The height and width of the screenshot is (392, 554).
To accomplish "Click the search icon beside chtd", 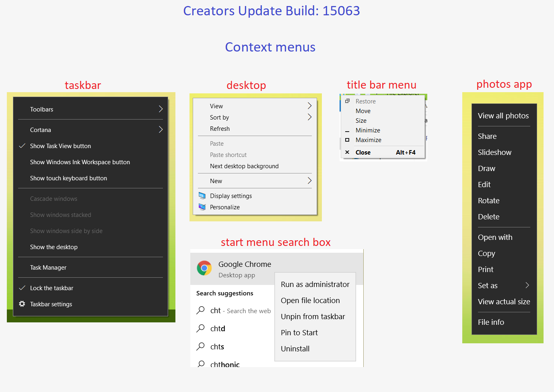I will [200, 328].
